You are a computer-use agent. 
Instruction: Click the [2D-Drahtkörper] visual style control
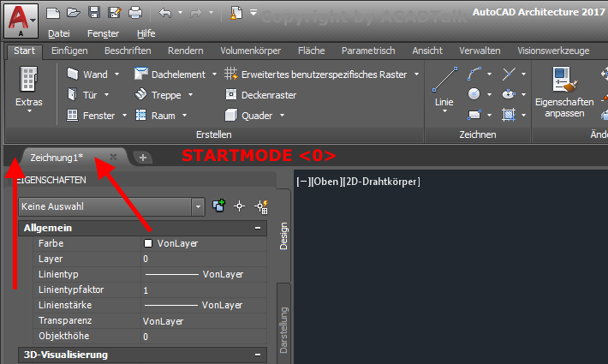click(380, 182)
